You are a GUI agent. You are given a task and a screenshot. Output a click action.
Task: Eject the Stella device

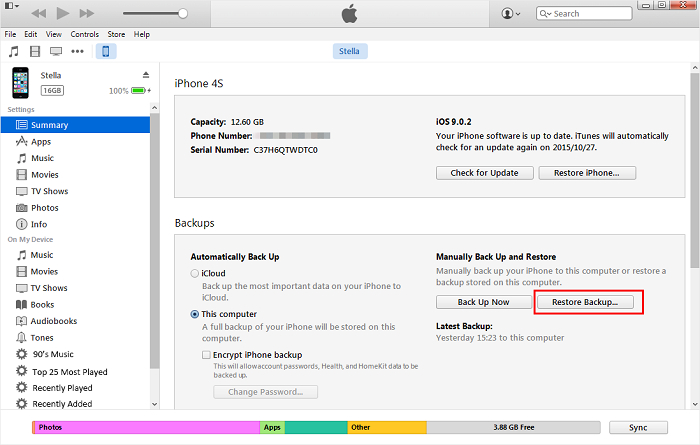(146, 75)
